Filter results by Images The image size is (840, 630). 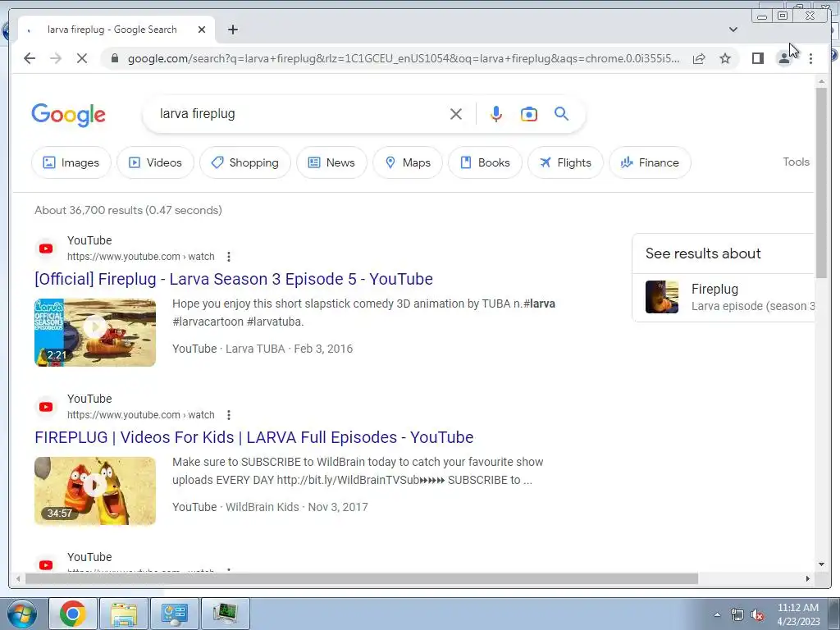coord(71,162)
